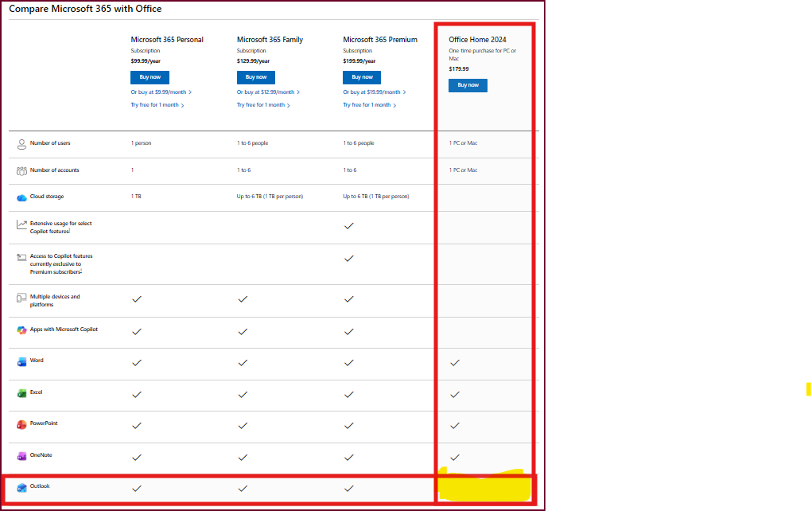Buy Microsoft 365 Personal now
The height and width of the screenshot is (511, 812).
point(150,77)
